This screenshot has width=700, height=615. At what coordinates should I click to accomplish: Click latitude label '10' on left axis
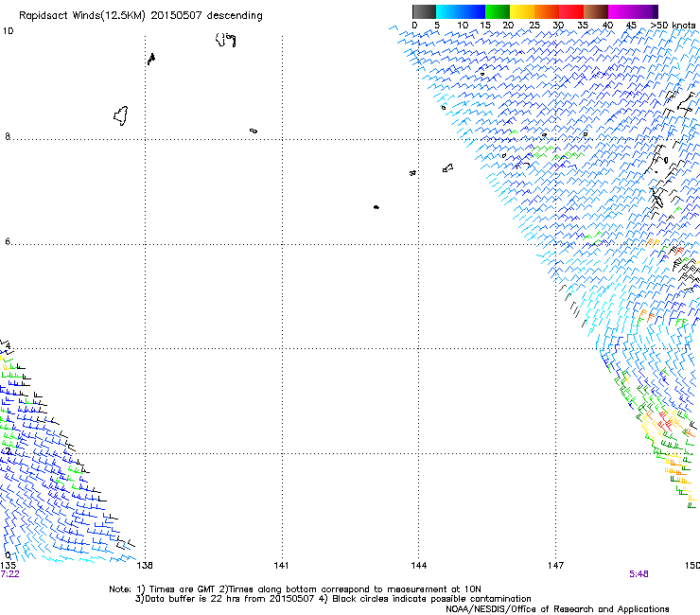8,31
